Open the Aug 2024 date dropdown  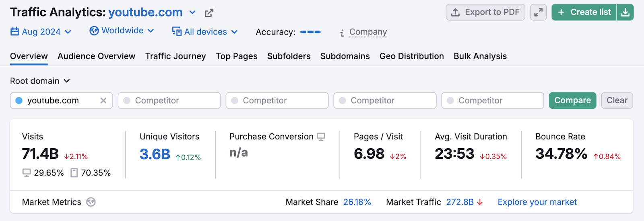[41, 32]
